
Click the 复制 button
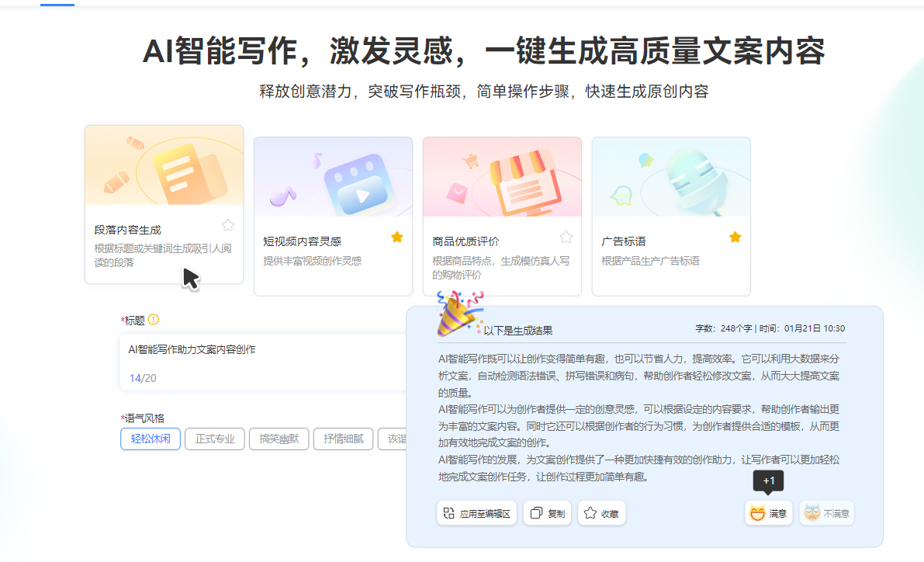point(548,513)
